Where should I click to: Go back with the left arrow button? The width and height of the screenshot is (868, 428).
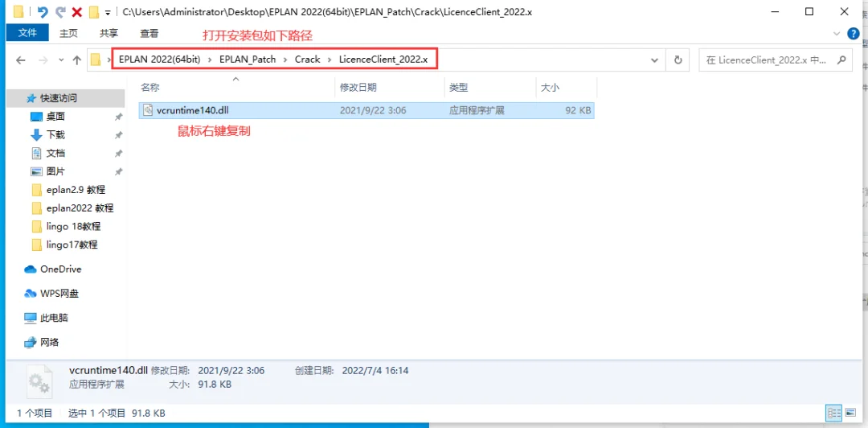tap(21, 60)
